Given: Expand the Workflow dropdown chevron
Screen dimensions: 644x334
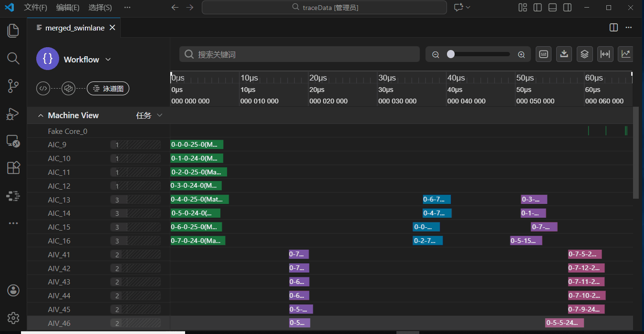Looking at the screenshot, I should [108, 60].
